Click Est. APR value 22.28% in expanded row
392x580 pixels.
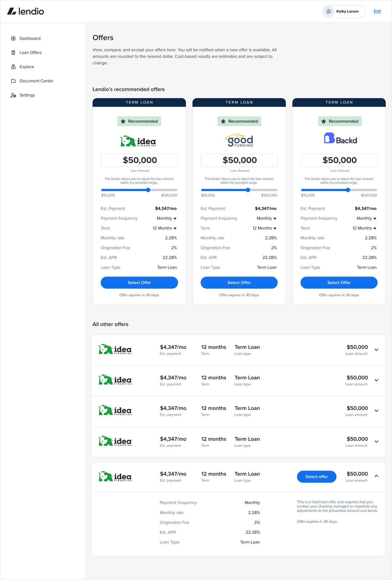(253, 532)
